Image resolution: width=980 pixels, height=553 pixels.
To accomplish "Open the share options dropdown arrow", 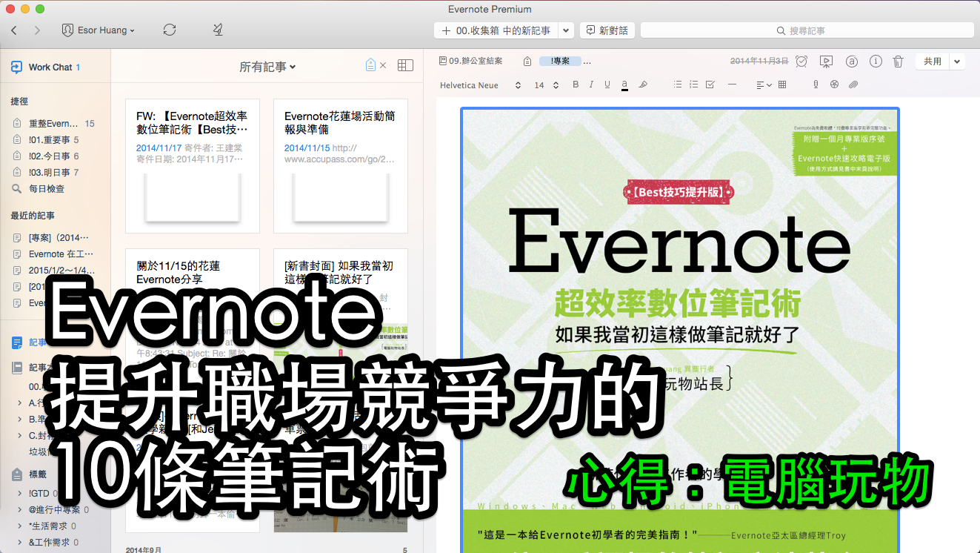I will pos(957,62).
